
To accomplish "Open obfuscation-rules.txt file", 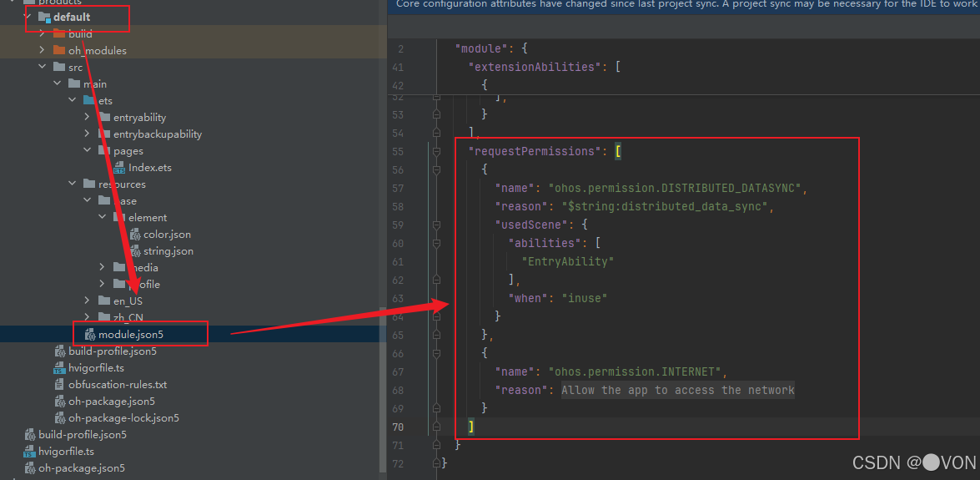I will (x=118, y=385).
